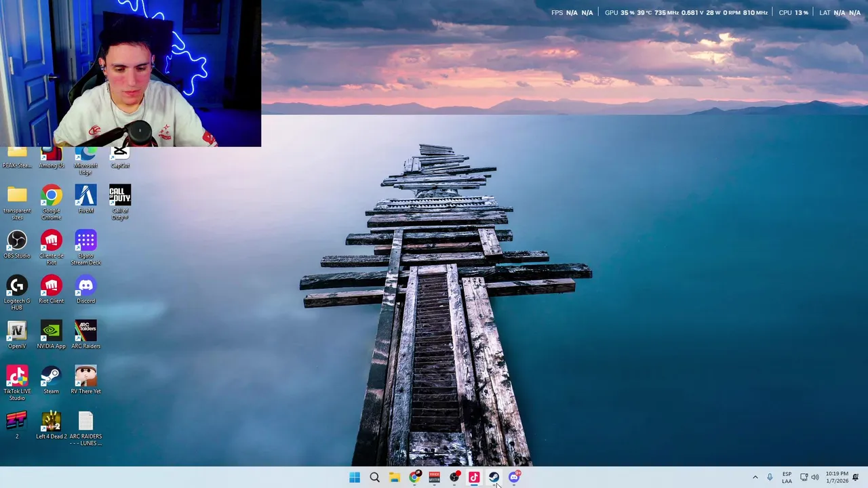The image size is (868, 488).
Task: Select the RV There Yet shortcut
Action: coord(85,380)
